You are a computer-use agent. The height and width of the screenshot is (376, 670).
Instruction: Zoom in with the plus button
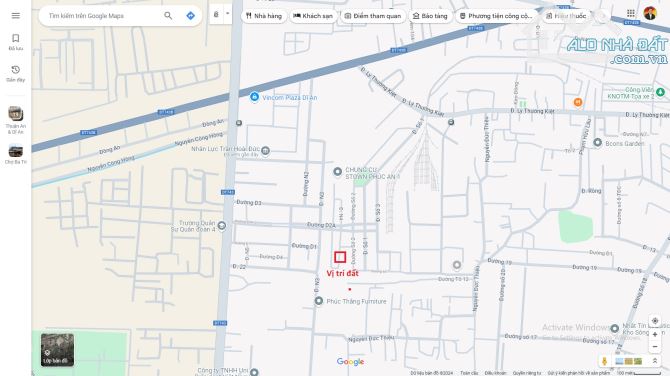point(655,335)
